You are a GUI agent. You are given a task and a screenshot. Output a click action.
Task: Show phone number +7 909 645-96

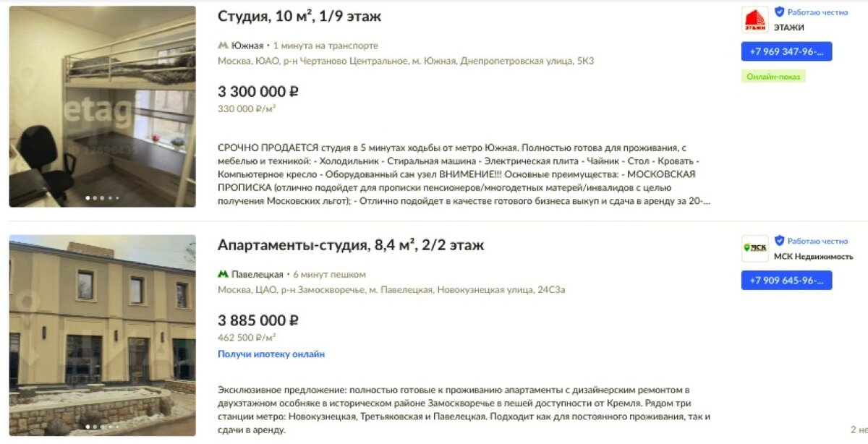click(x=786, y=281)
